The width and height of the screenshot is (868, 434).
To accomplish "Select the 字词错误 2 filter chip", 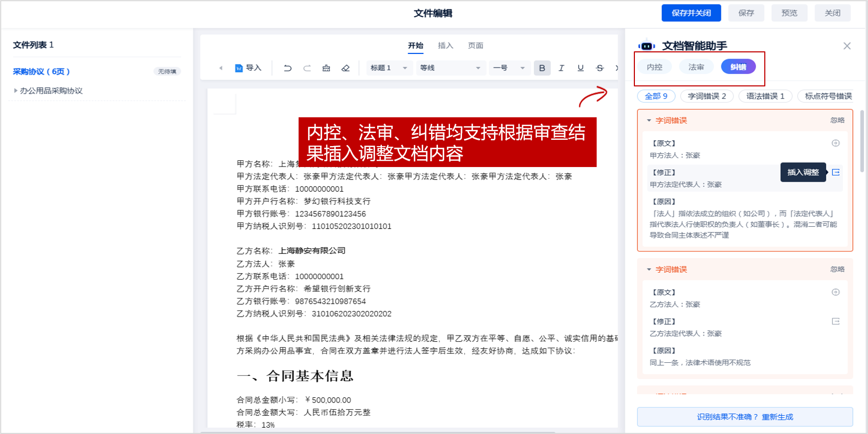I will (707, 96).
